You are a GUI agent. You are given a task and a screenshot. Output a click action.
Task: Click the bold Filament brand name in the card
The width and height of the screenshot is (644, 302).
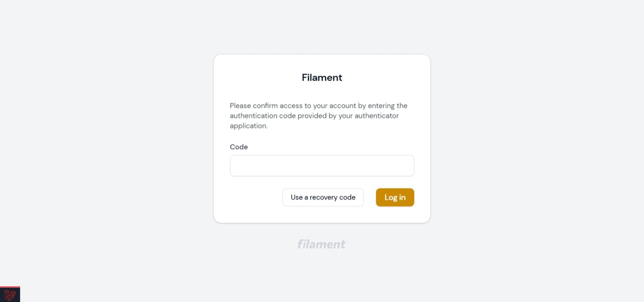[322, 77]
